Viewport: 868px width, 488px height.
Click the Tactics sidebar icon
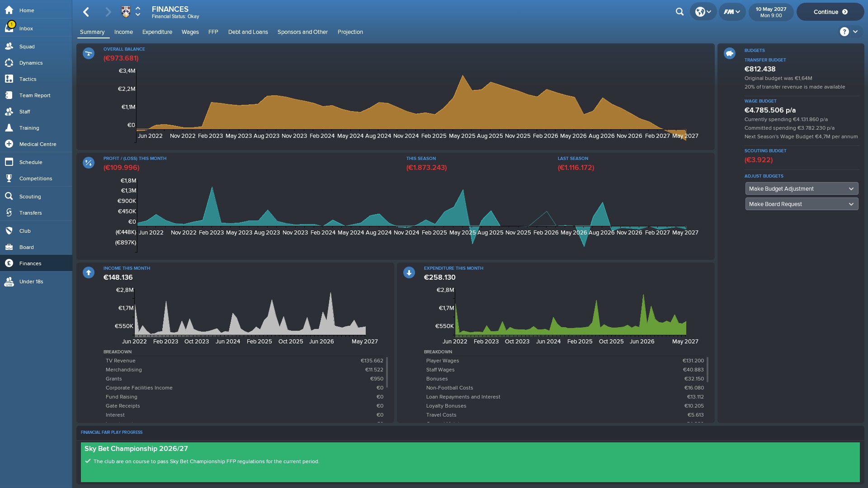[x=9, y=79]
